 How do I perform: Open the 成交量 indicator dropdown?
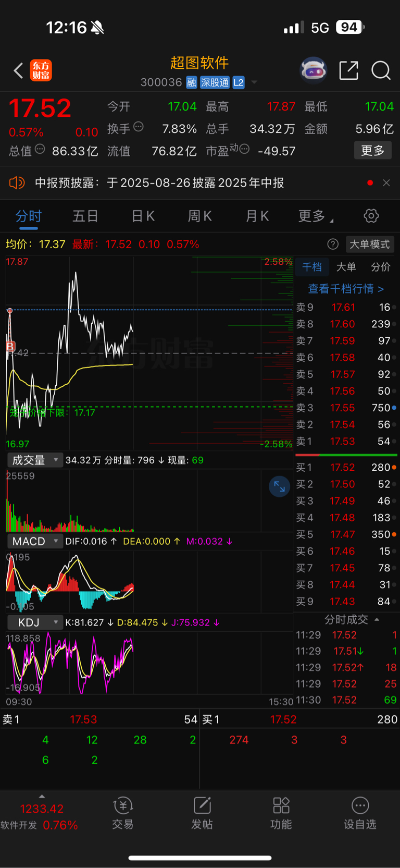pos(35,460)
